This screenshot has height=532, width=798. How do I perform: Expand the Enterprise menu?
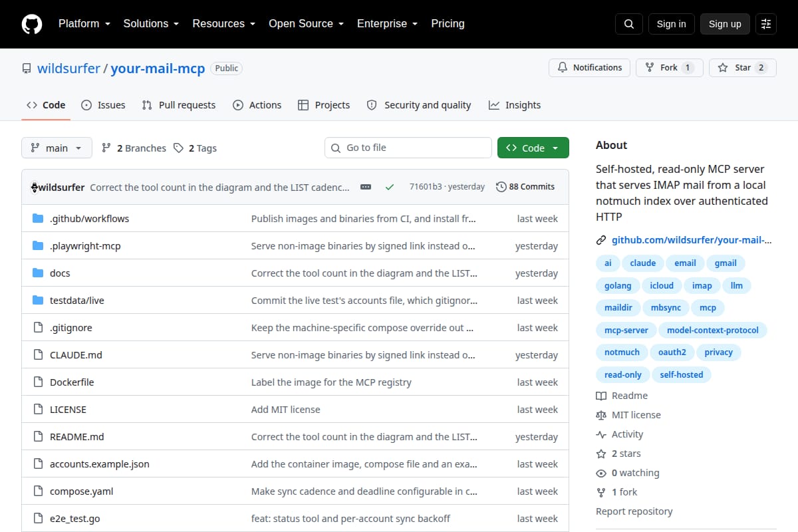[388, 24]
